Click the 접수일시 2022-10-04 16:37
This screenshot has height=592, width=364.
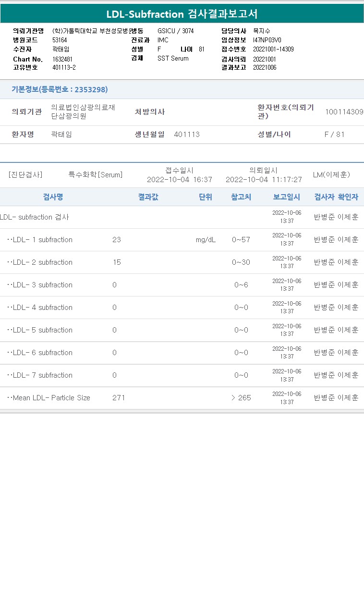[179, 175]
